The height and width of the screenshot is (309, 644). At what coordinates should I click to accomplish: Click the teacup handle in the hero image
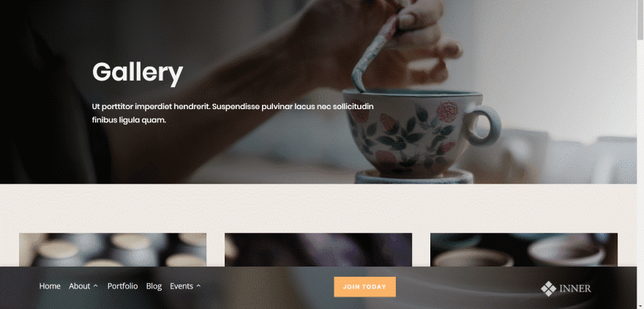pos(484,125)
